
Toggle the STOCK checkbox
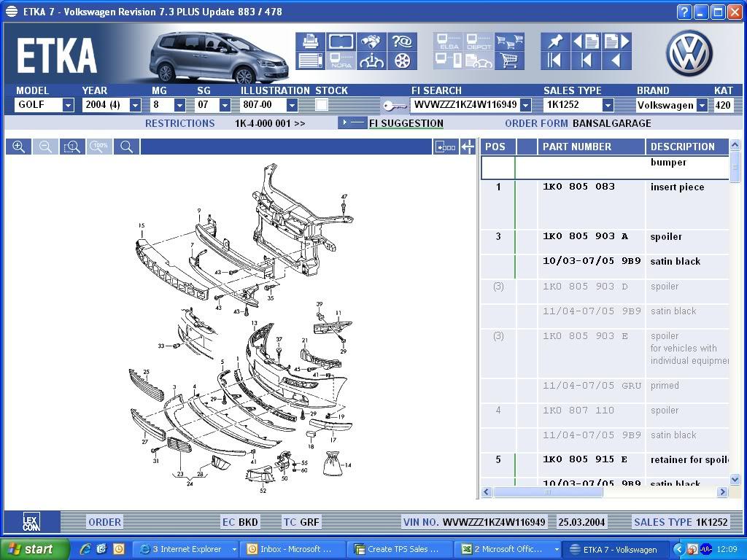coord(322,105)
